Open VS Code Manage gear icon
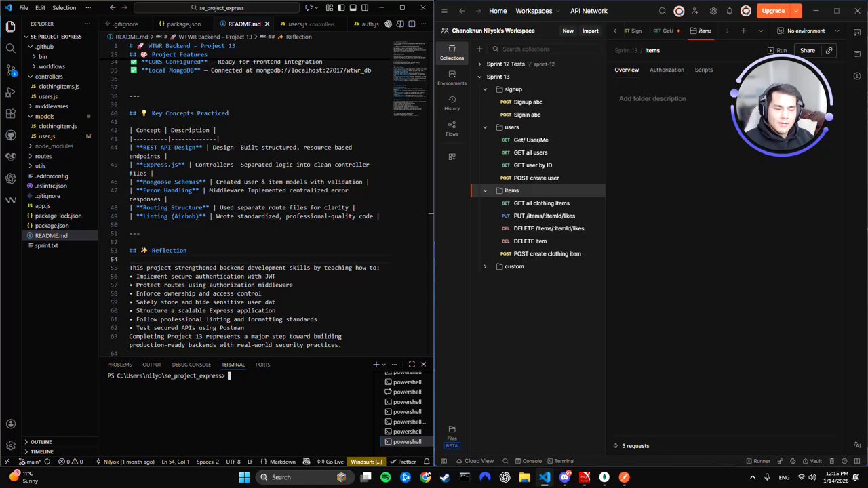This screenshot has width=868, height=488. point(10,446)
